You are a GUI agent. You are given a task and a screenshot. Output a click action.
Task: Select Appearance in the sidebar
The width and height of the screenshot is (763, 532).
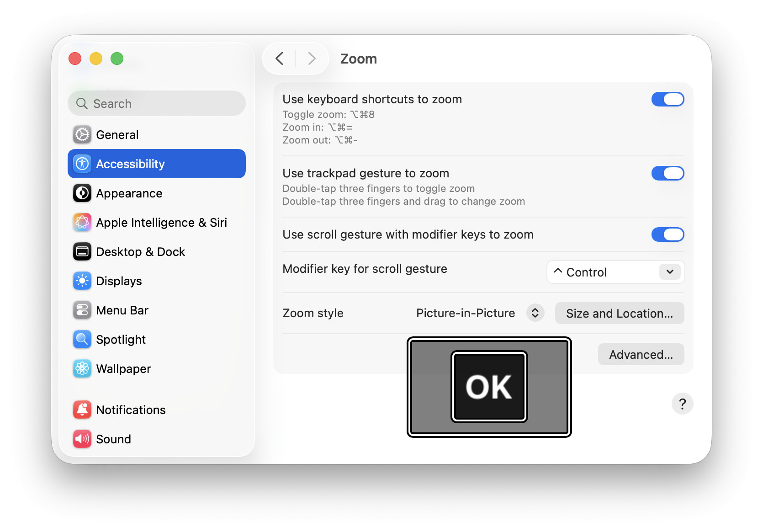[157, 193]
